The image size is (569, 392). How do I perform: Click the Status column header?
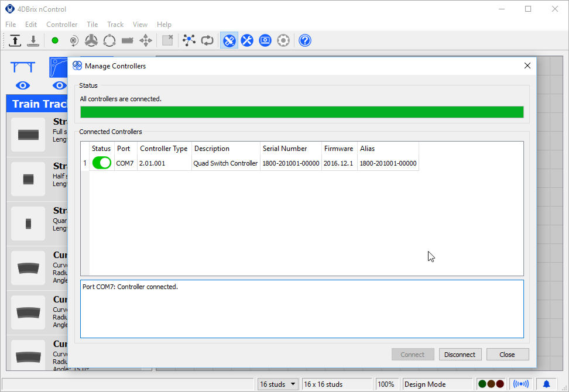click(x=101, y=148)
